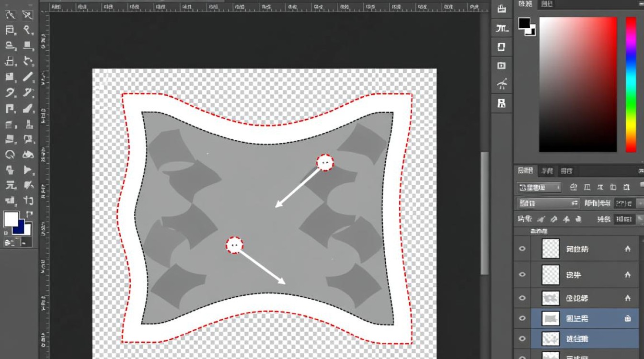
Task: Hide the third layer using its eye icon
Action: coord(522,298)
